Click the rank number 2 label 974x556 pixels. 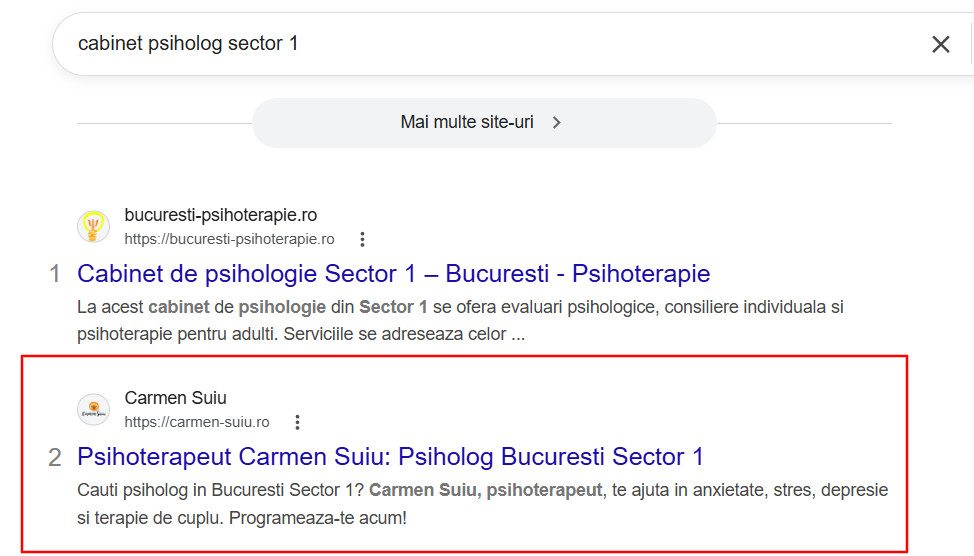click(x=55, y=458)
